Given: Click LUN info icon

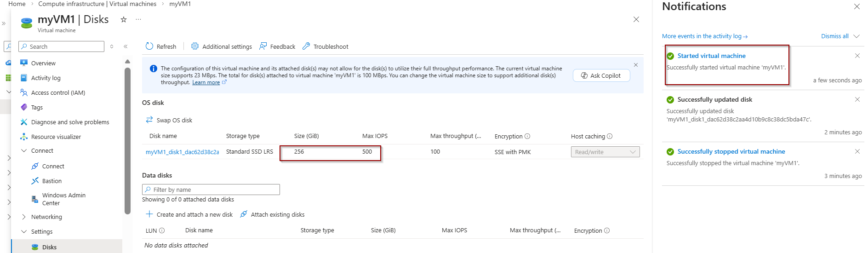Looking at the screenshot, I should pyautogui.click(x=162, y=230).
